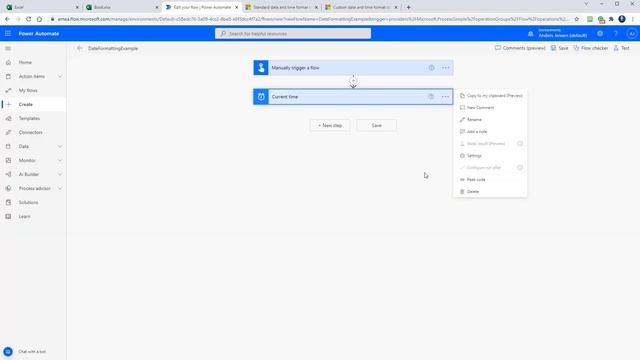
Task: Open the help question mark in header
Action: 616,33
